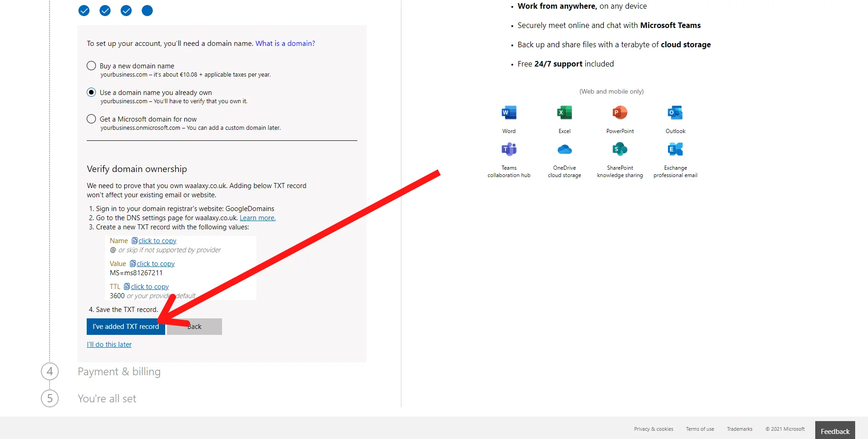
Task: Click I've added TXT record button
Action: pyautogui.click(x=126, y=327)
